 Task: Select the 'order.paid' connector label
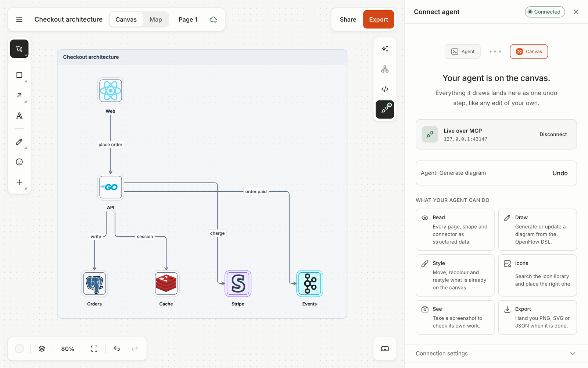coord(256,192)
